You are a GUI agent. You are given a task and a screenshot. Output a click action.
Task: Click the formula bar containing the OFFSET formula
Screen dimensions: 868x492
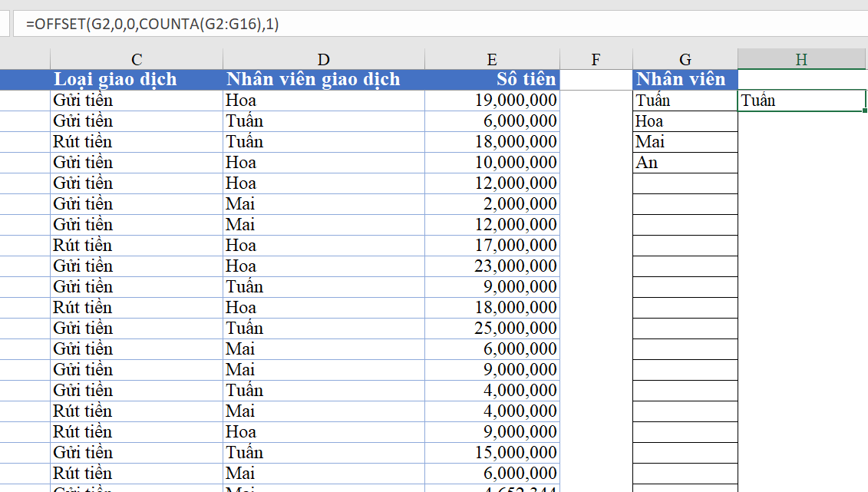click(x=440, y=24)
